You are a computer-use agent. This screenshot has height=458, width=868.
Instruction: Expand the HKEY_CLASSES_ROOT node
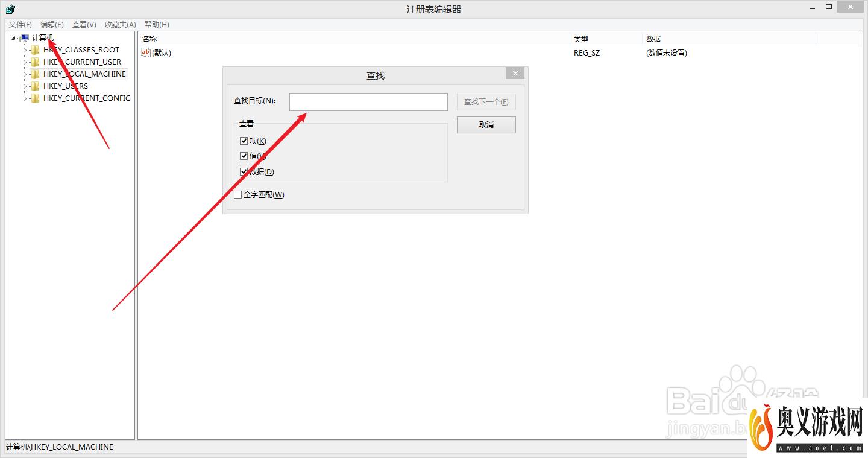pos(25,50)
